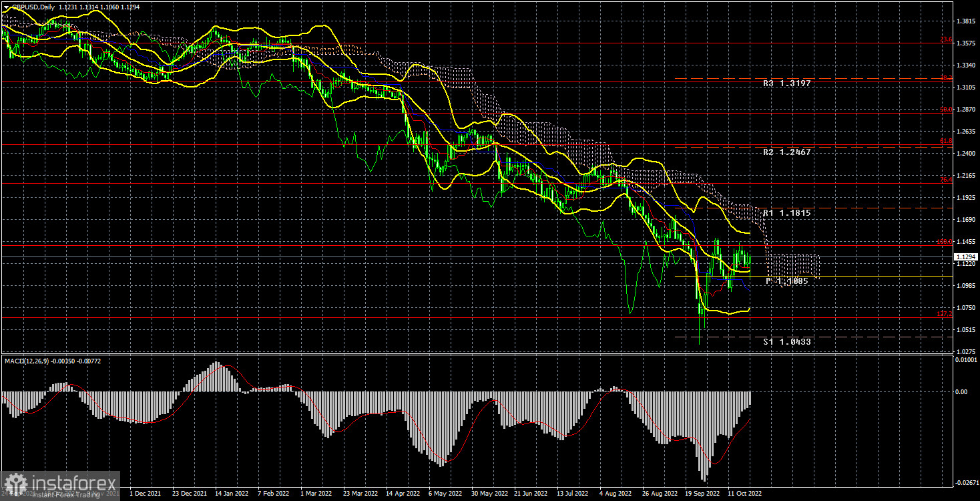
Task: Click the 127.2 Fibonacci level label
Action: 945,313
